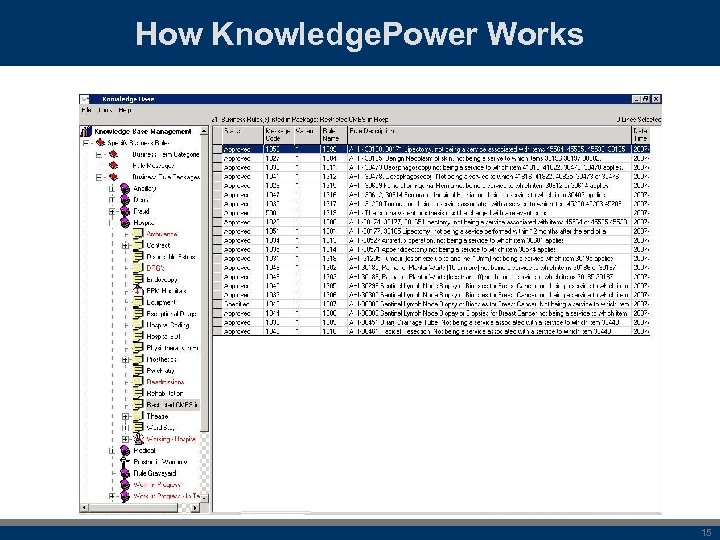Click the tree horizontal scrollbar thumb
The width and height of the screenshot is (720, 540).
click(x=133, y=507)
